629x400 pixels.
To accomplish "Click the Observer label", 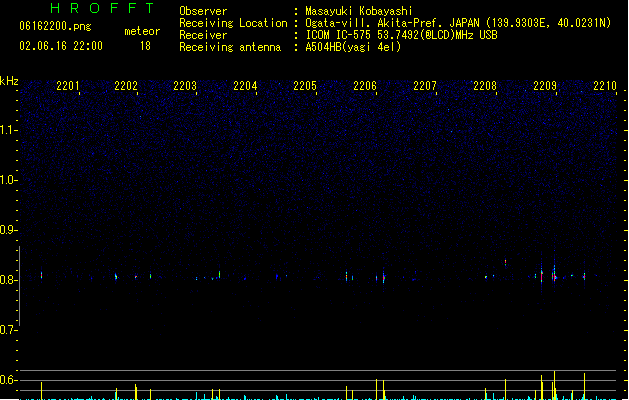I will [203, 11].
